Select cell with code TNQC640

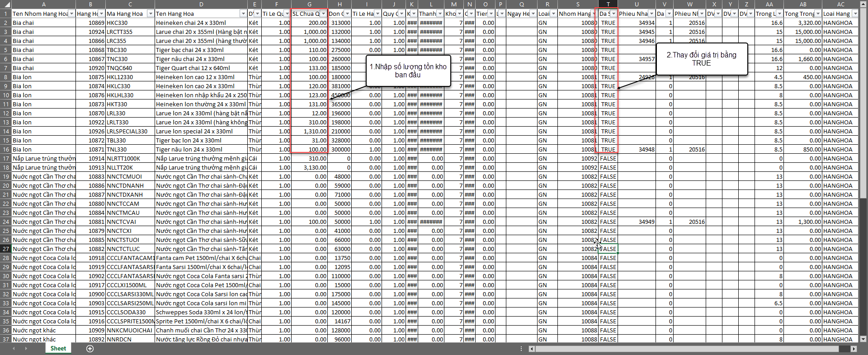(x=130, y=68)
